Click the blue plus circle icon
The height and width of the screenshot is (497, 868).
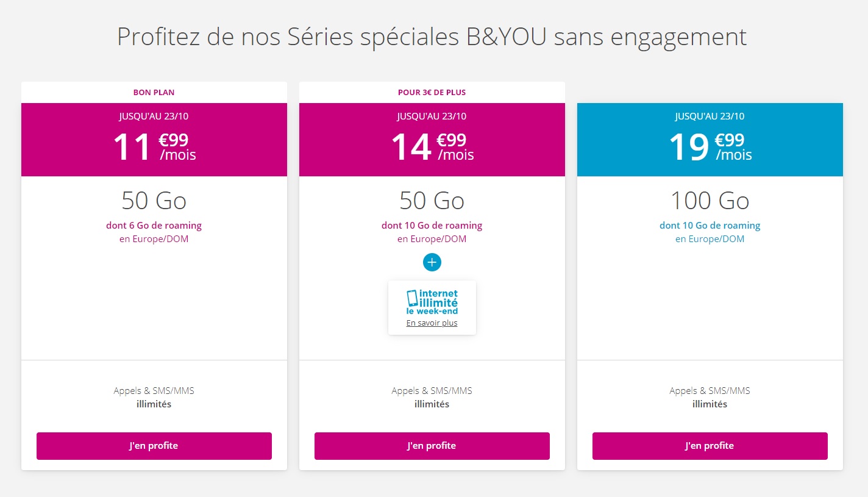coord(432,262)
